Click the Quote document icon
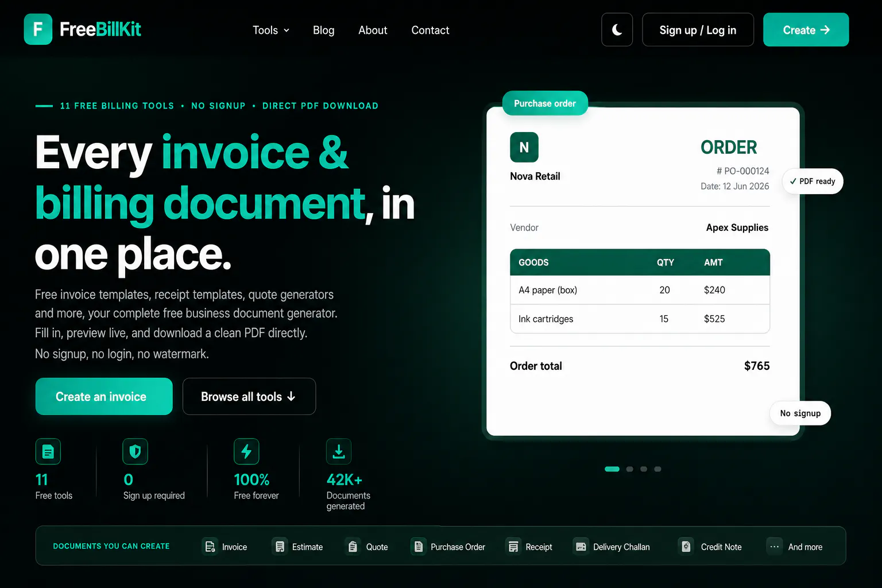Screen dimensions: 882x588 353,547
